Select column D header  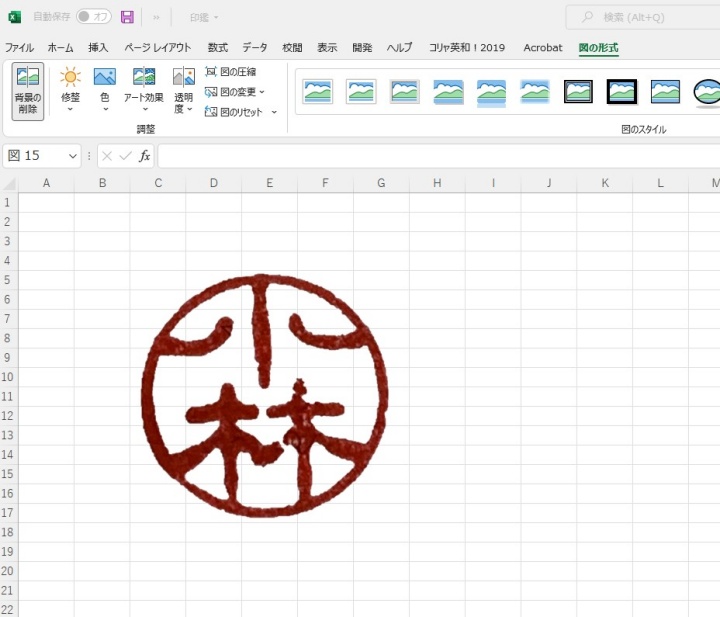pyautogui.click(x=214, y=183)
